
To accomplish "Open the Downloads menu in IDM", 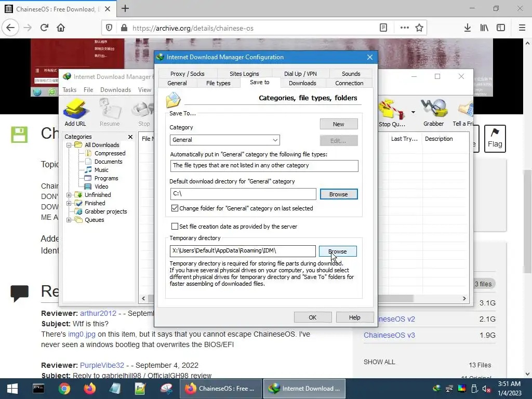I will 115,90.
